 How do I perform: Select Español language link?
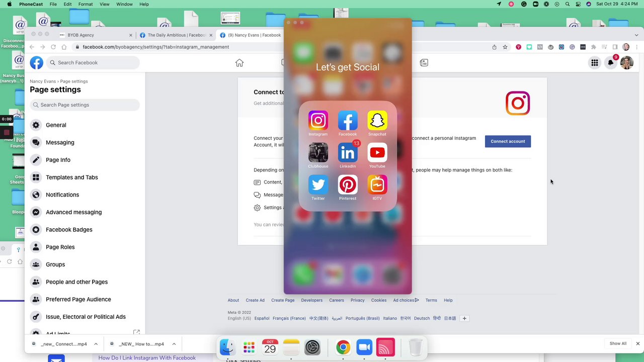point(262,318)
